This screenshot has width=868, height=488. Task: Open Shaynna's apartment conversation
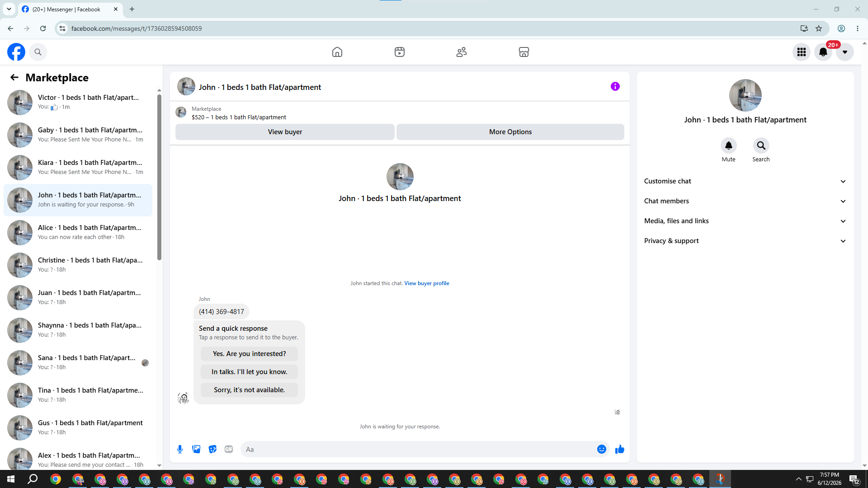click(x=78, y=330)
